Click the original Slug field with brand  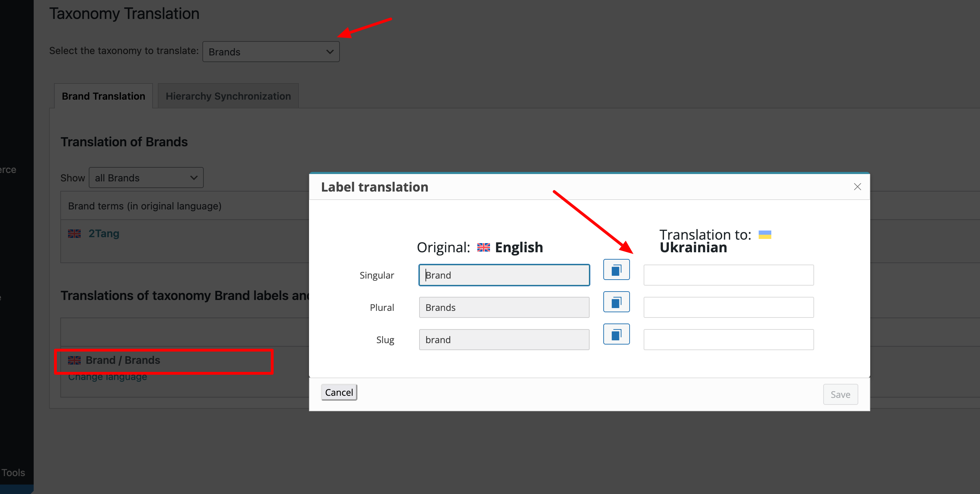[x=504, y=340]
